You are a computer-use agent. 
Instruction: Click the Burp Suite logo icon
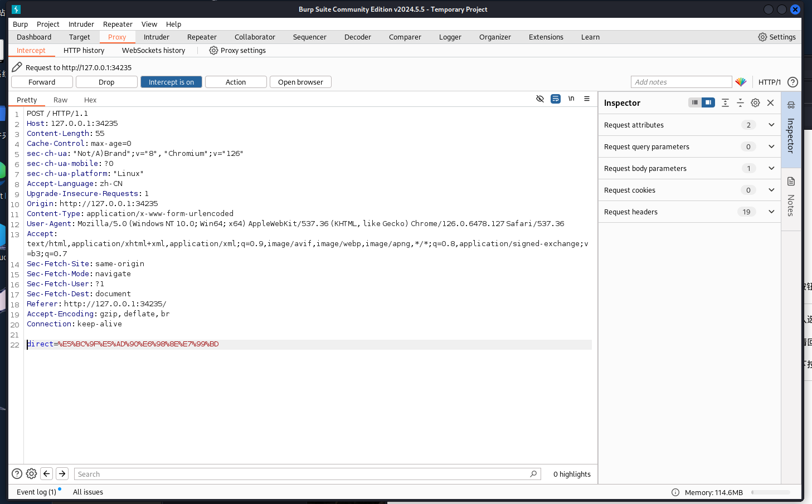[16, 9]
